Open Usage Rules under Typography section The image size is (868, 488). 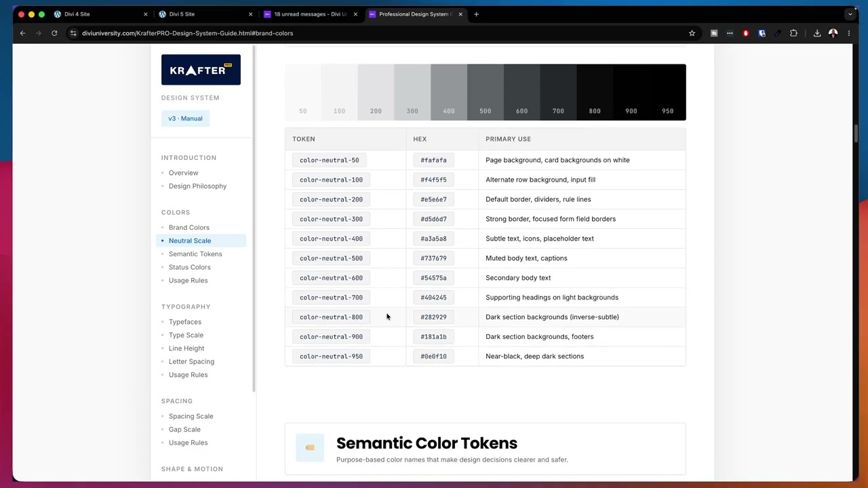pyautogui.click(x=188, y=375)
